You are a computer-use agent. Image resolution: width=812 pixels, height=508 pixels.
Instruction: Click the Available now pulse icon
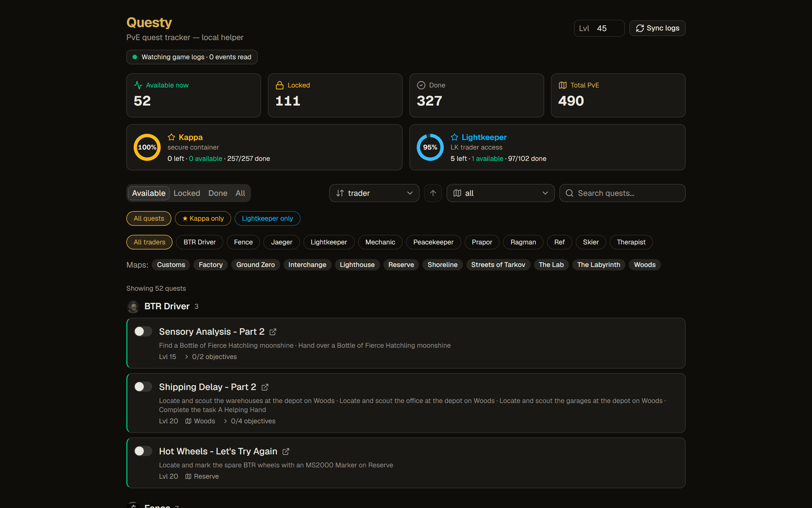pyautogui.click(x=138, y=85)
